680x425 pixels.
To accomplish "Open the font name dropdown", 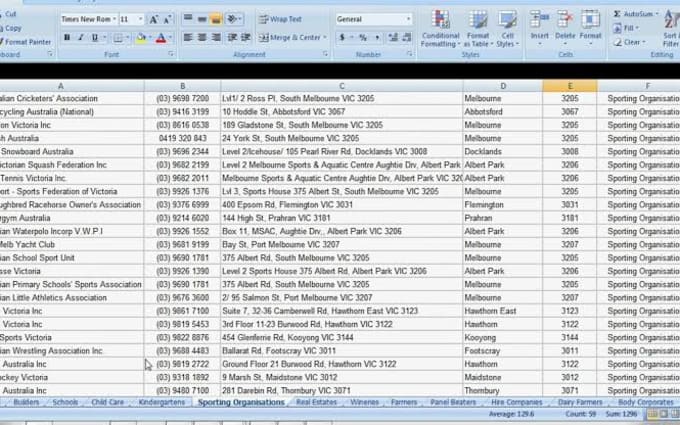I will tap(114, 19).
